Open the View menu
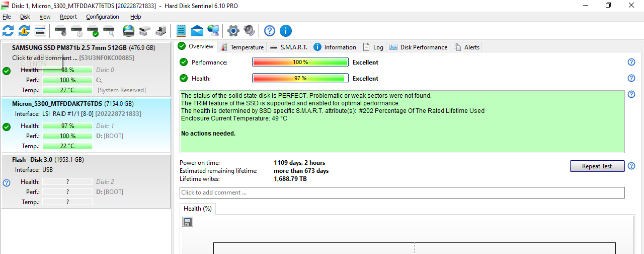Screen dimensions: 644x254 coord(45,17)
